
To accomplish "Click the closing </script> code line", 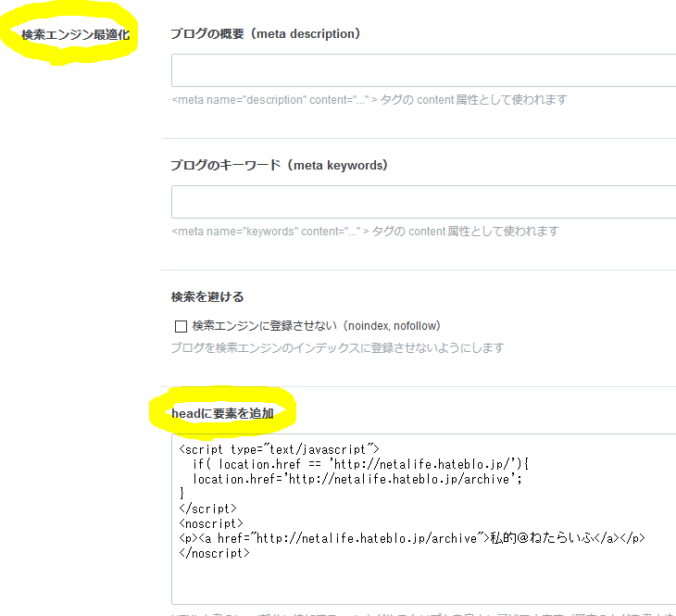I will point(207,509).
